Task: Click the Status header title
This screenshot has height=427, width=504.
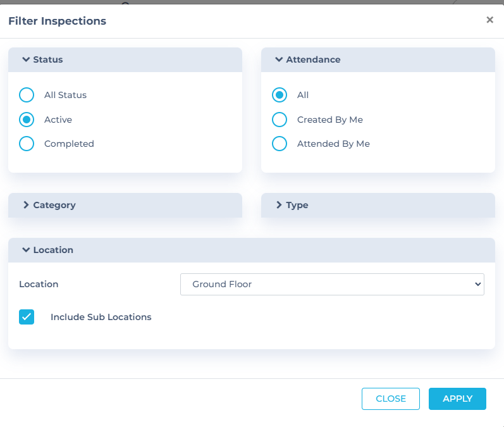Action: click(48, 59)
